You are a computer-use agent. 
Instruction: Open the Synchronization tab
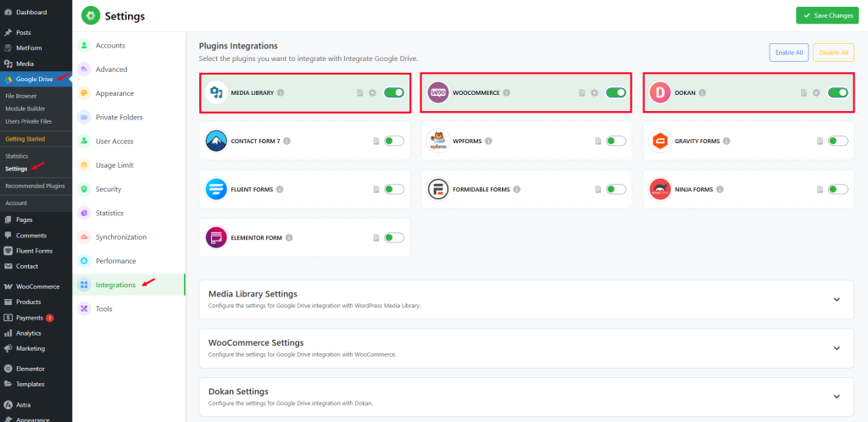(x=129, y=236)
